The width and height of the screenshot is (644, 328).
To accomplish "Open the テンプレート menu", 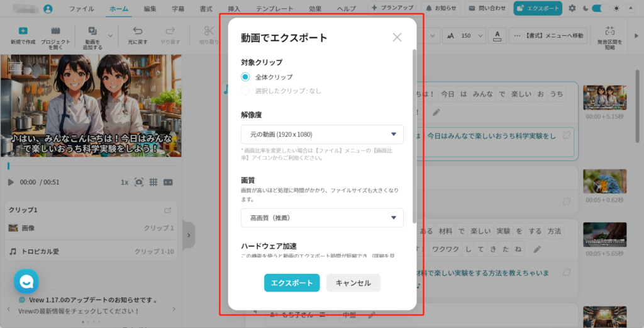I will (274, 9).
